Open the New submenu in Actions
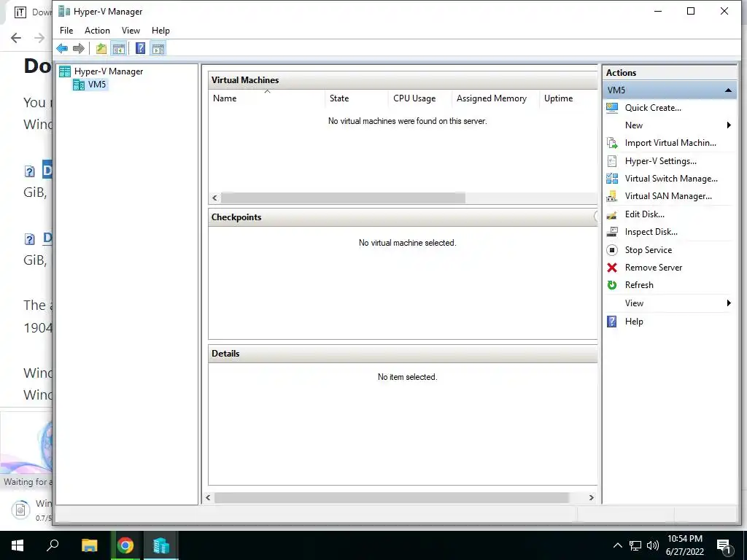Screen dimensions: 747x560 pos(670,125)
